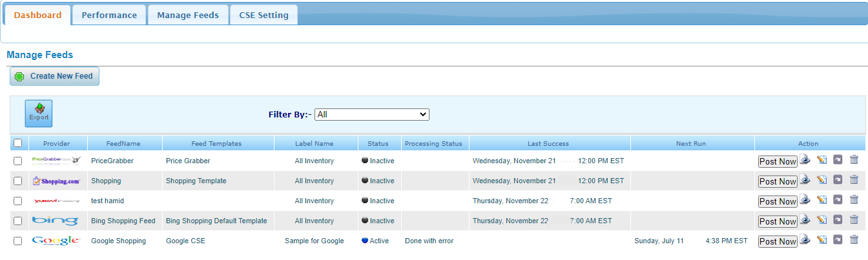The height and width of the screenshot is (260, 868).
Task: Click the 'Price Grabber' template cell
Action: click(x=188, y=161)
